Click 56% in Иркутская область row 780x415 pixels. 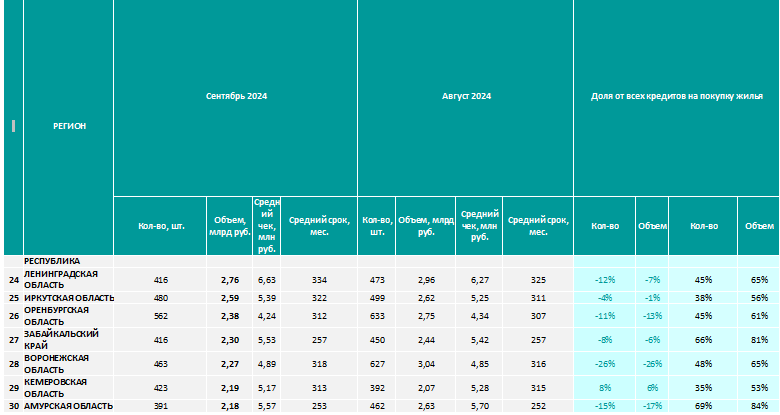pyautogui.click(x=760, y=298)
